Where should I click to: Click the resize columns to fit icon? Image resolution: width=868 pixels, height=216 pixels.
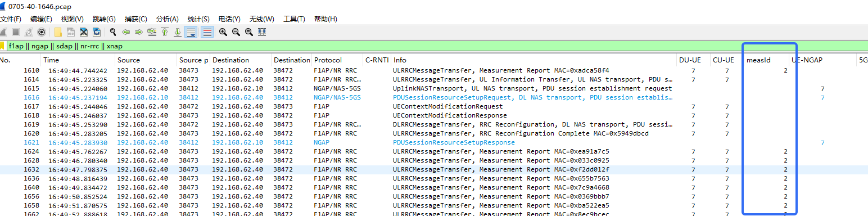coord(262,32)
